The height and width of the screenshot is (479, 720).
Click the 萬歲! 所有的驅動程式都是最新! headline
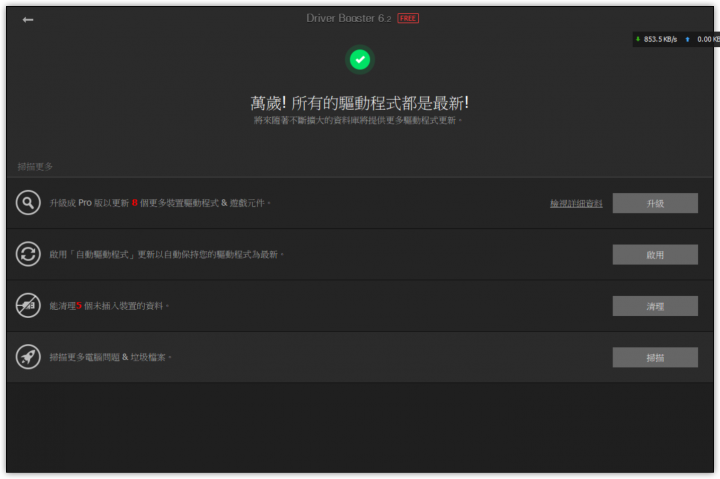click(x=360, y=103)
